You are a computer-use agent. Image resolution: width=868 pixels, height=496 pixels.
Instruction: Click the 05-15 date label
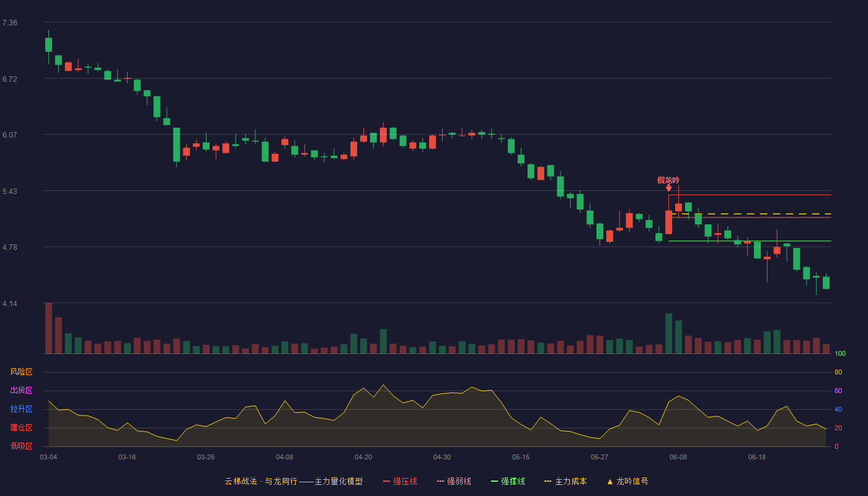(521, 457)
